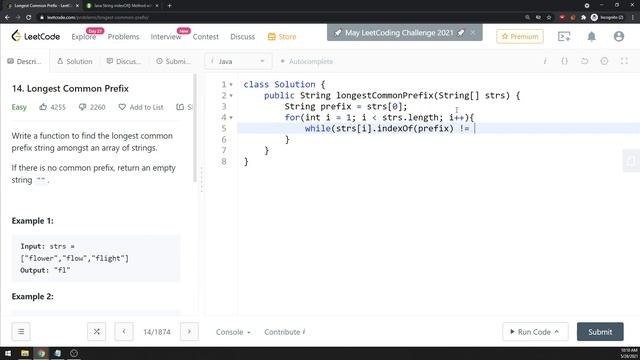Open Chrome from the taskbar
640x360 pixels.
coord(41,353)
